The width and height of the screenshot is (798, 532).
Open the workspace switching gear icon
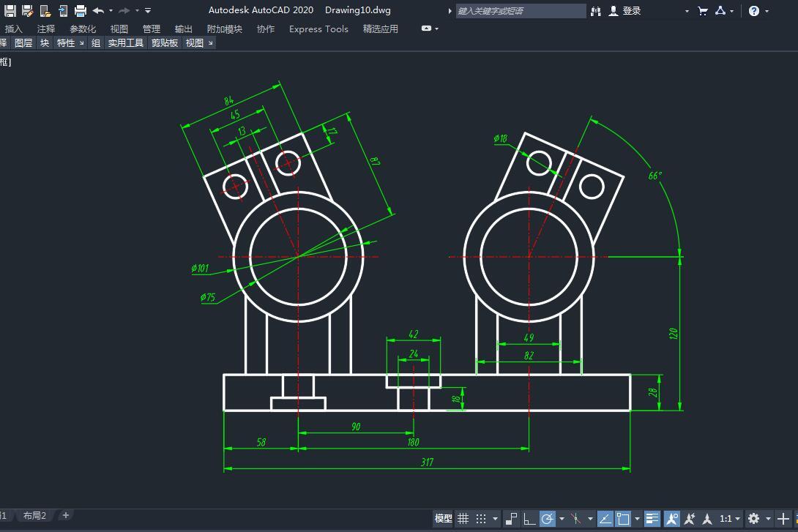[x=754, y=519]
